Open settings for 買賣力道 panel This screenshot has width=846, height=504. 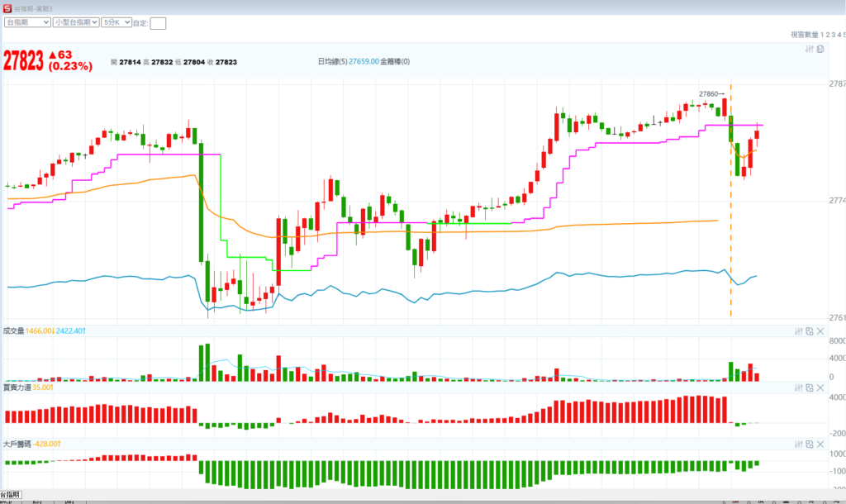799,388
